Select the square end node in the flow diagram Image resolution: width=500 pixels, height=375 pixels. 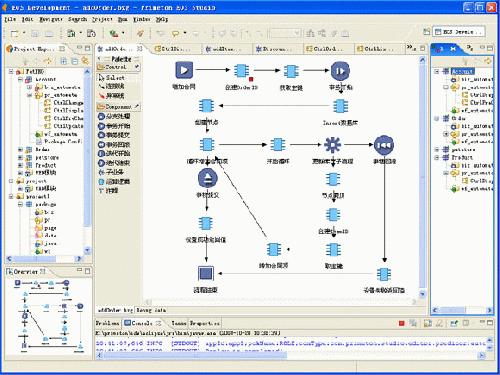point(206,274)
